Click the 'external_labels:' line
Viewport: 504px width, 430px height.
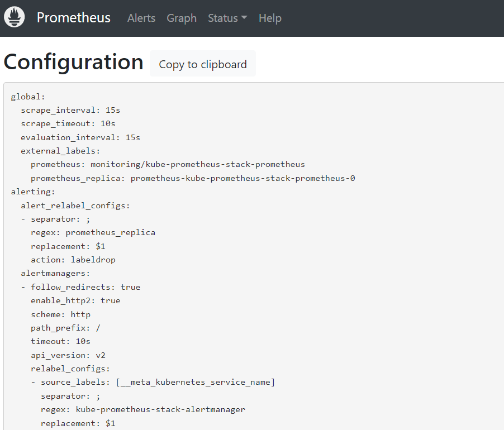coord(60,151)
